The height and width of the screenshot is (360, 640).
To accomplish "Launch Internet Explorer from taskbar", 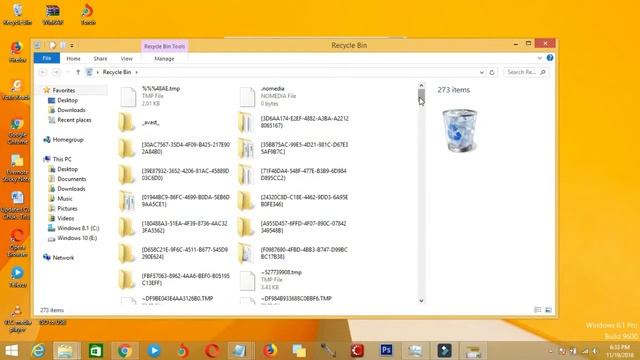I will pos(38,351).
